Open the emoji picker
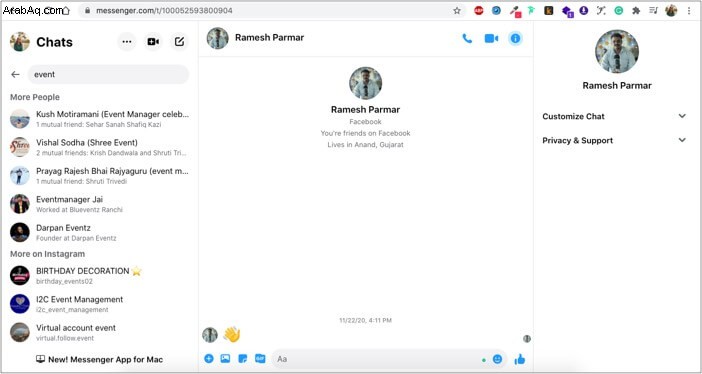 (x=497, y=359)
